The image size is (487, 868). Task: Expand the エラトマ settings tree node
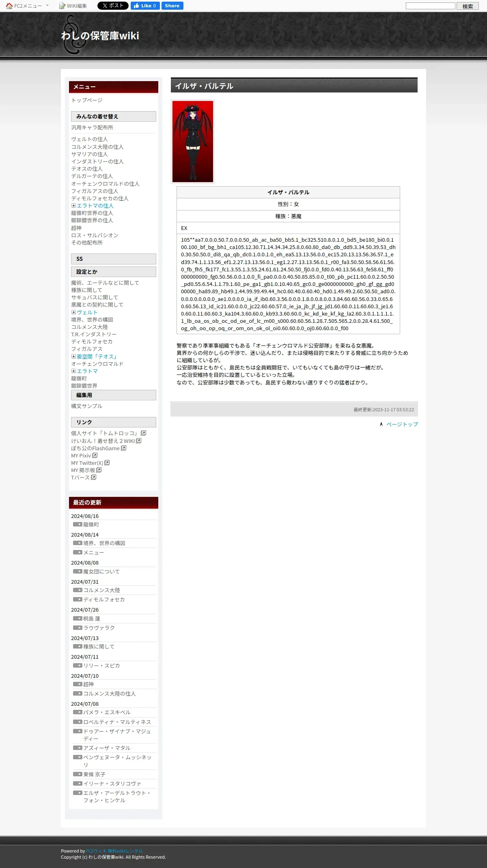(73, 371)
